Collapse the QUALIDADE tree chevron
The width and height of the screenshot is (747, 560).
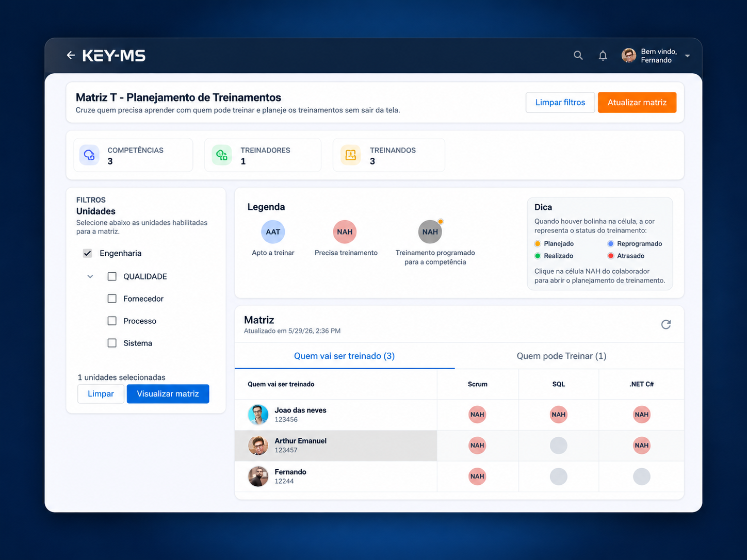tap(90, 276)
